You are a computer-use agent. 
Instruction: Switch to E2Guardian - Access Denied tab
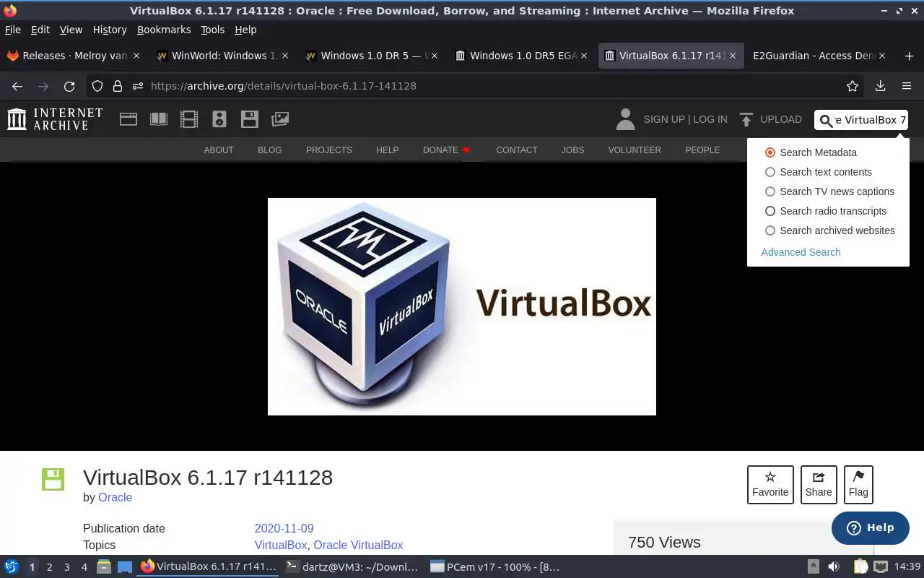point(819,56)
